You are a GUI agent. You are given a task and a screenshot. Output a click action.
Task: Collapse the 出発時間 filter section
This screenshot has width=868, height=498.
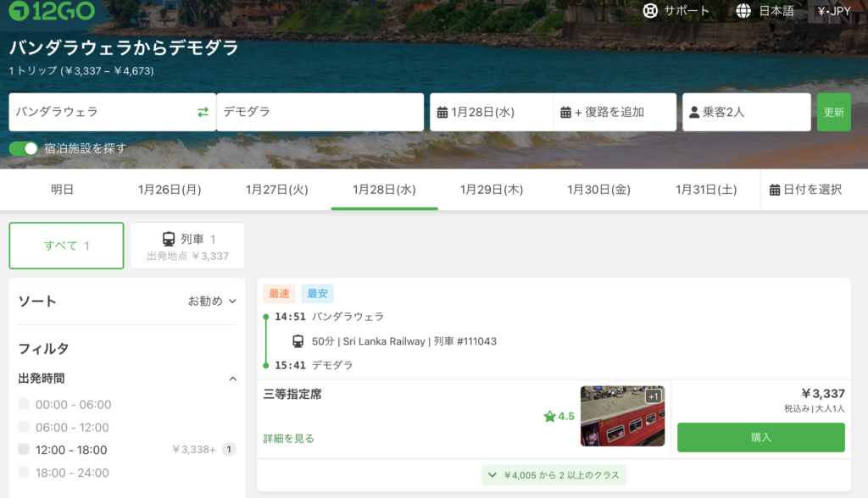pyautogui.click(x=233, y=379)
